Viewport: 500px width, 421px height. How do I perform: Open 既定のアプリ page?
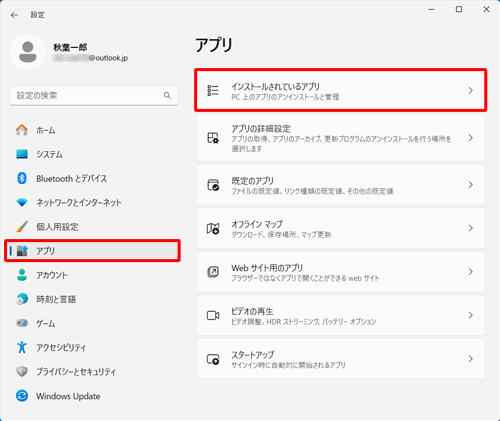[340, 185]
